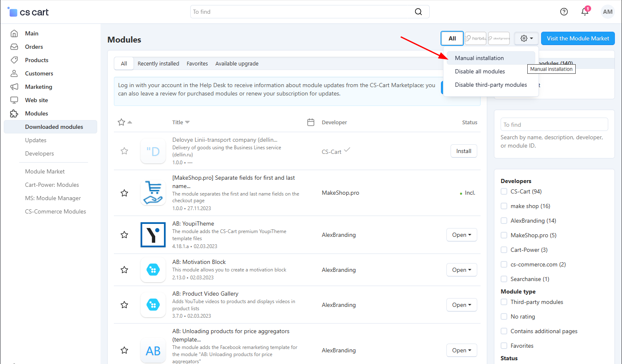Viewport: 622px width, 364px height.
Task: Install the Delovye Linii module
Action: click(463, 151)
